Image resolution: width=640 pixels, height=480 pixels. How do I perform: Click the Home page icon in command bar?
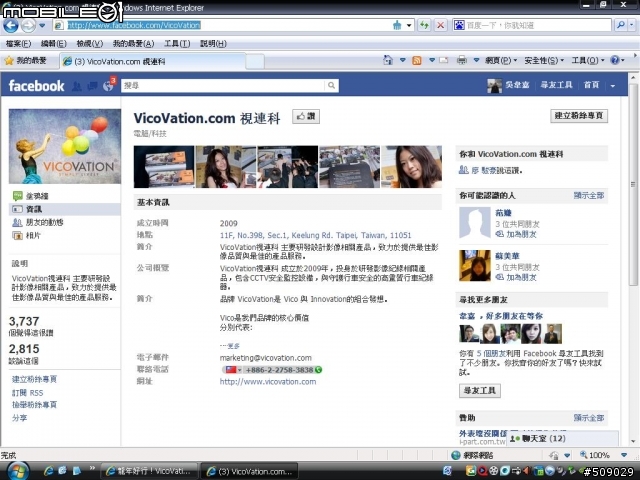[x=388, y=60]
